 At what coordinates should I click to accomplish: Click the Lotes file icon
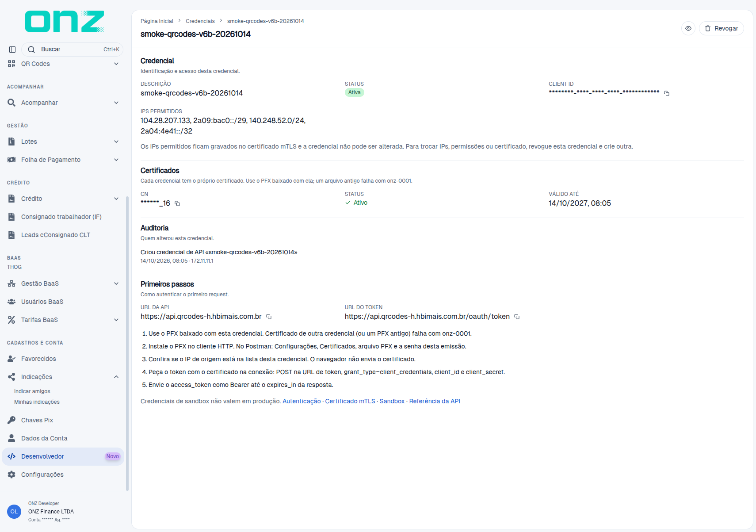(11, 142)
